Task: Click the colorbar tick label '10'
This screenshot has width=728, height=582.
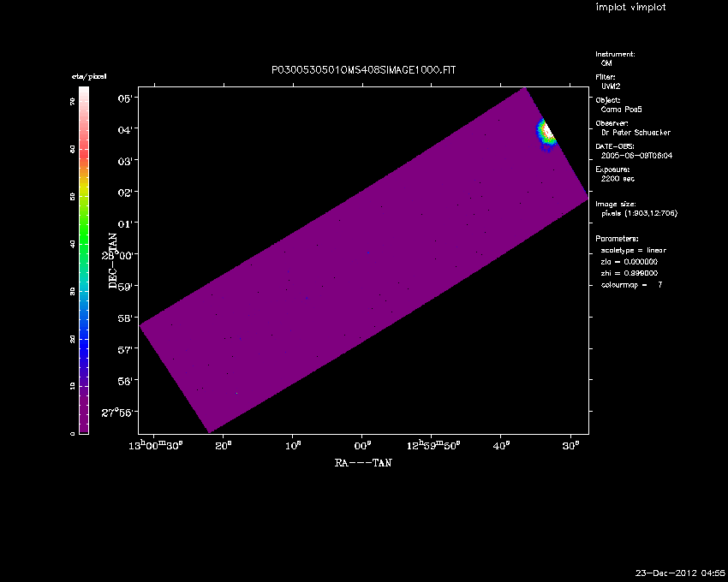Action: [x=73, y=386]
